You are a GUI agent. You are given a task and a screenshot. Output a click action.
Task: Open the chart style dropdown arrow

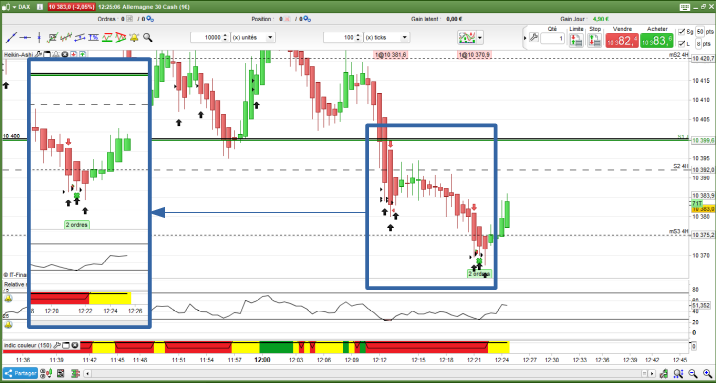click(480, 37)
